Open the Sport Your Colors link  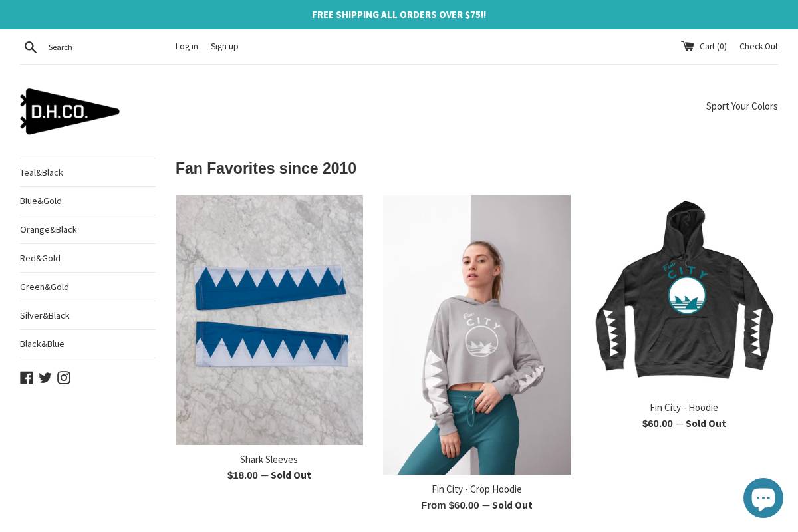pyautogui.click(x=741, y=106)
